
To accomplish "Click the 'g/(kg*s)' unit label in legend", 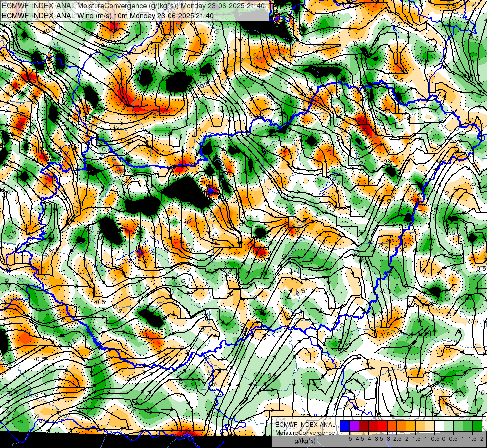I will pos(305,441).
